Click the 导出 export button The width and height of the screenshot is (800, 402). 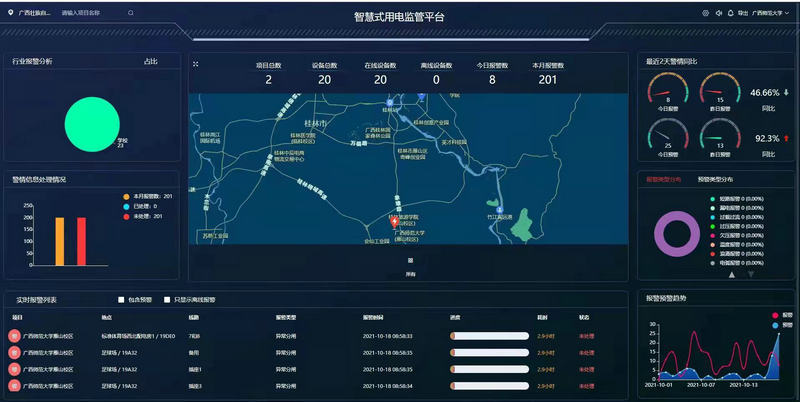[743, 13]
